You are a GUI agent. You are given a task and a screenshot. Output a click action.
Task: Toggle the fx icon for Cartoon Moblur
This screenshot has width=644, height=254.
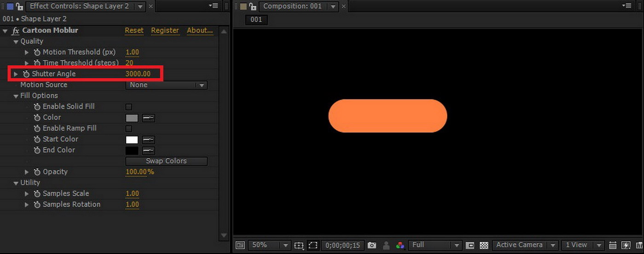(16, 31)
